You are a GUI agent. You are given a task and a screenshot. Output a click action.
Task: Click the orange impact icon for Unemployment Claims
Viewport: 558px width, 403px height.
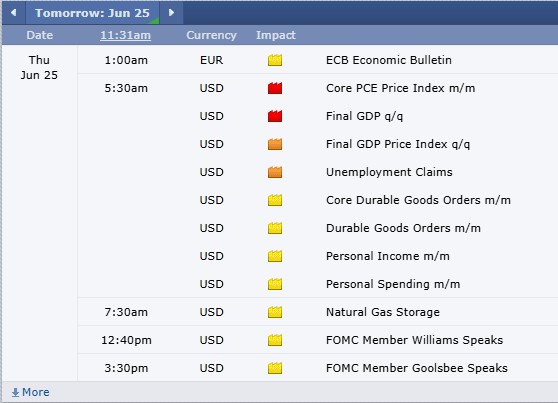[275, 172]
